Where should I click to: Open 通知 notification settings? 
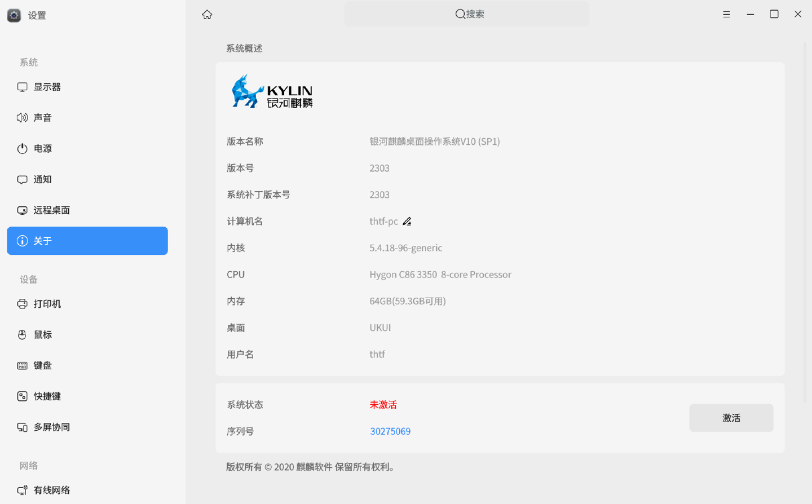click(42, 179)
